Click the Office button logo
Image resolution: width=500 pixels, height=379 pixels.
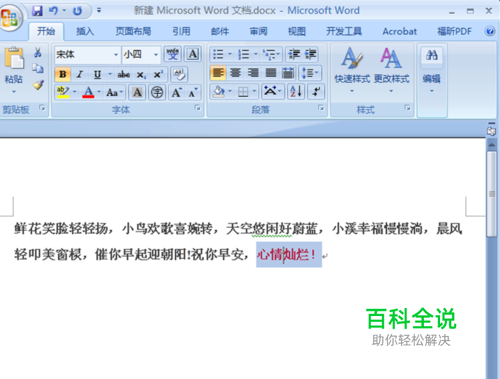coord(10,17)
